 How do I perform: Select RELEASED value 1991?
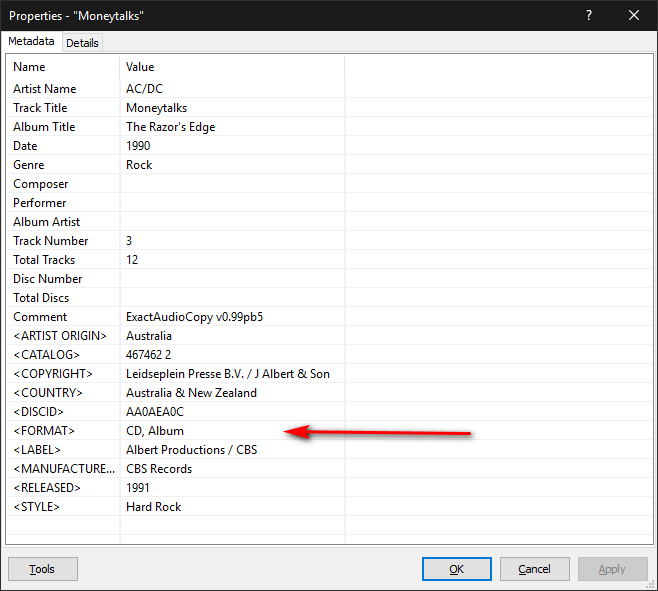point(138,488)
